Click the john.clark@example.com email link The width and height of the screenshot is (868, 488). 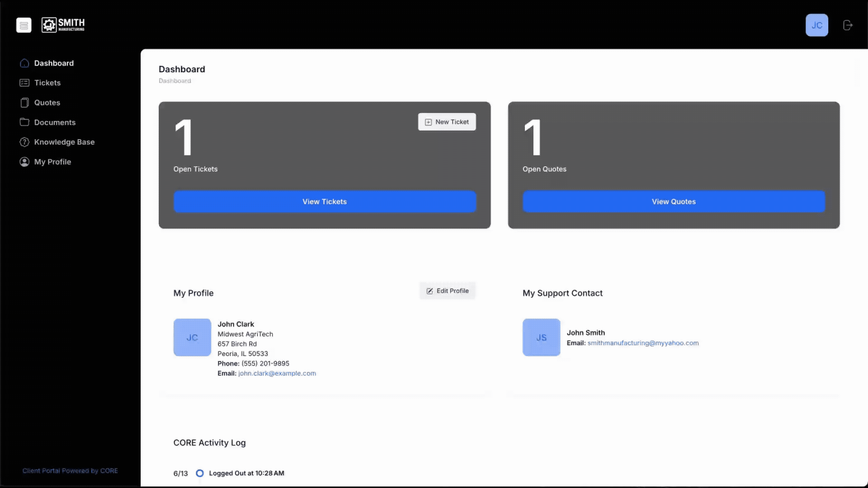277,373
